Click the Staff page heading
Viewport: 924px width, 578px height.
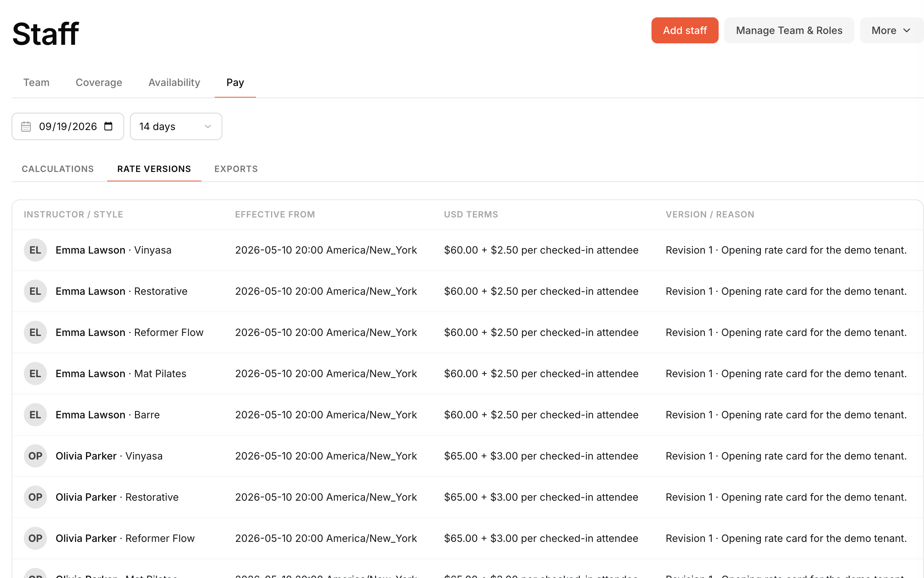coord(45,34)
